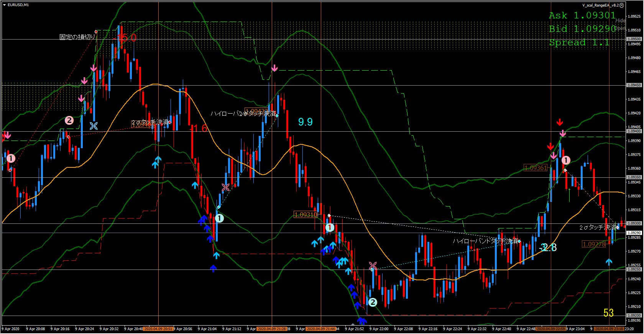644x334 pixels.
Task: Select the Bid 1.09290 price readout
Action: coord(582,29)
